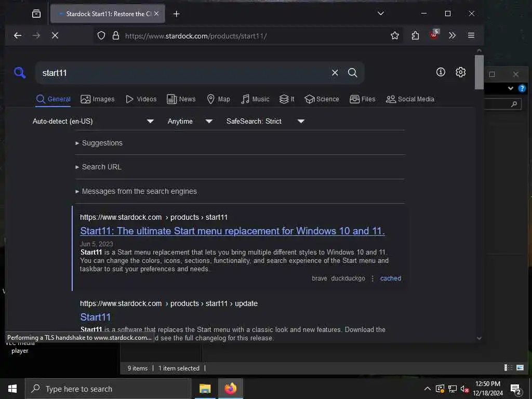
Task: Click the duckduckgo engine label
Action: coord(348,278)
